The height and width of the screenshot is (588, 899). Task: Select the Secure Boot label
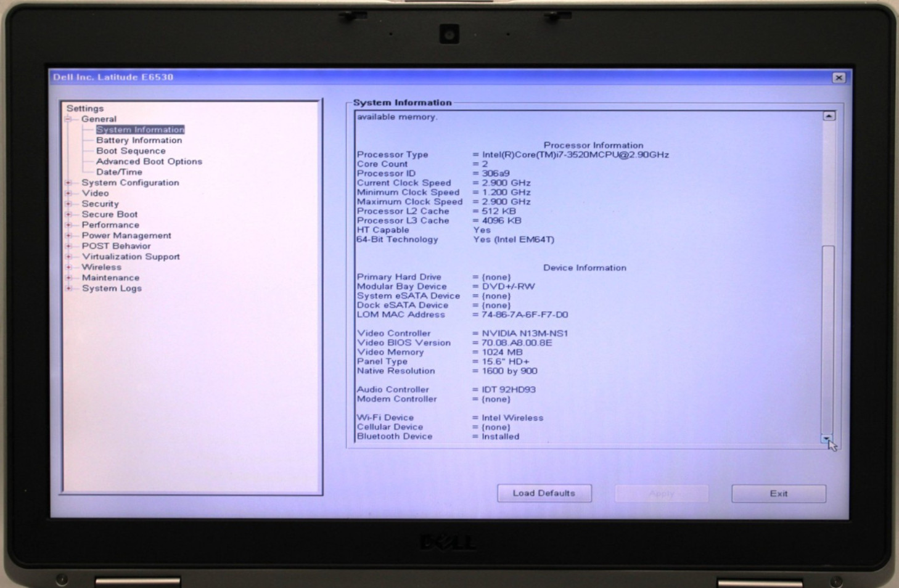pyautogui.click(x=110, y=214)
